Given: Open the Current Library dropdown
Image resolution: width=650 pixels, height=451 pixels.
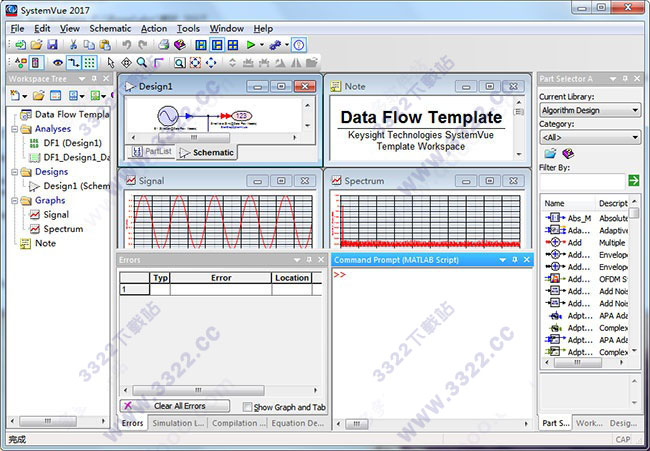Looking at the screenshot, I should [x=590, y=110].
